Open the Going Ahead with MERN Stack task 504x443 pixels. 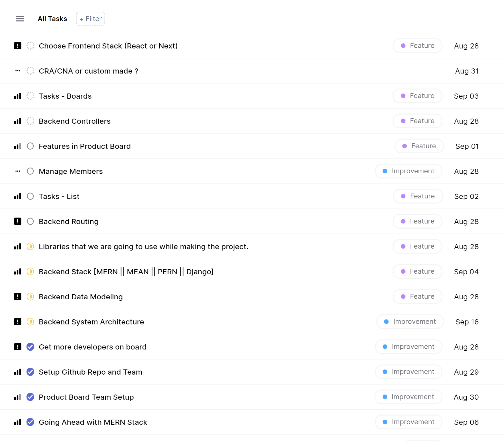(x=93, y=422)
